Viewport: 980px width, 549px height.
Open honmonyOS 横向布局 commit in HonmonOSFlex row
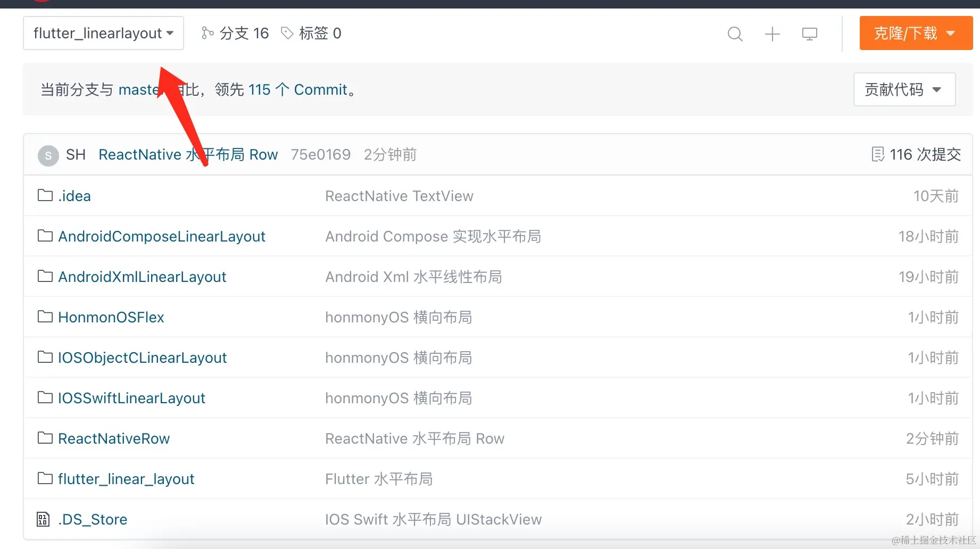(398, 317)
